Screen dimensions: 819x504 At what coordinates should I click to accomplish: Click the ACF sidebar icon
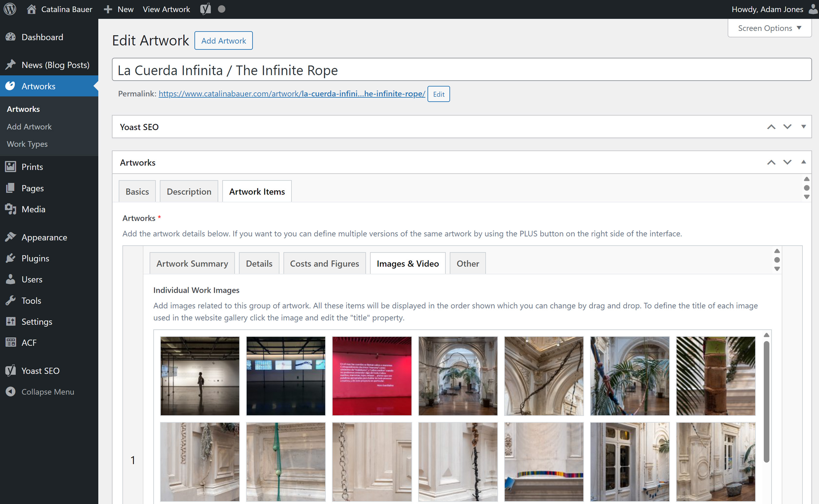[11, 342]
